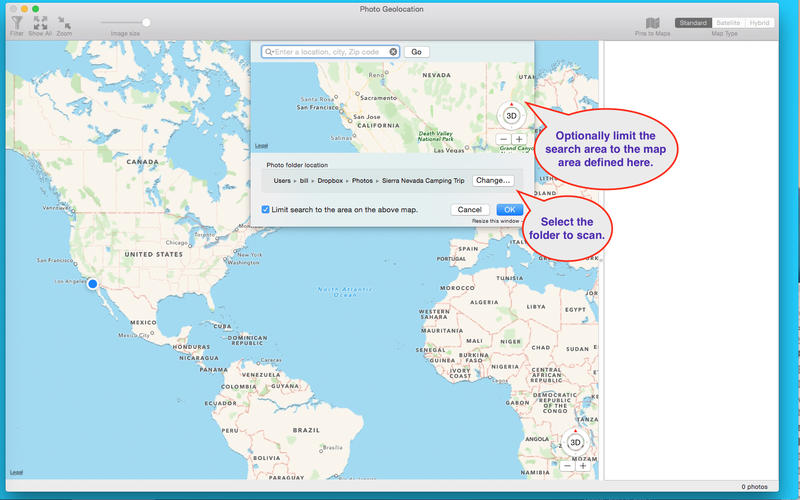This screenshot has height=500, width=800.
Task: Click Pins to Maps icon
Action: pyautogui.click(x=653, y=26)
